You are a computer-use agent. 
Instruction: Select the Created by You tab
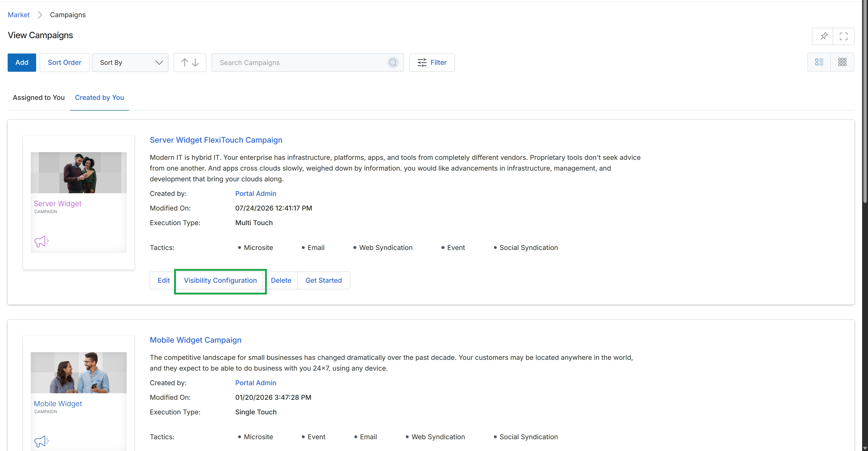click(99, 97)
